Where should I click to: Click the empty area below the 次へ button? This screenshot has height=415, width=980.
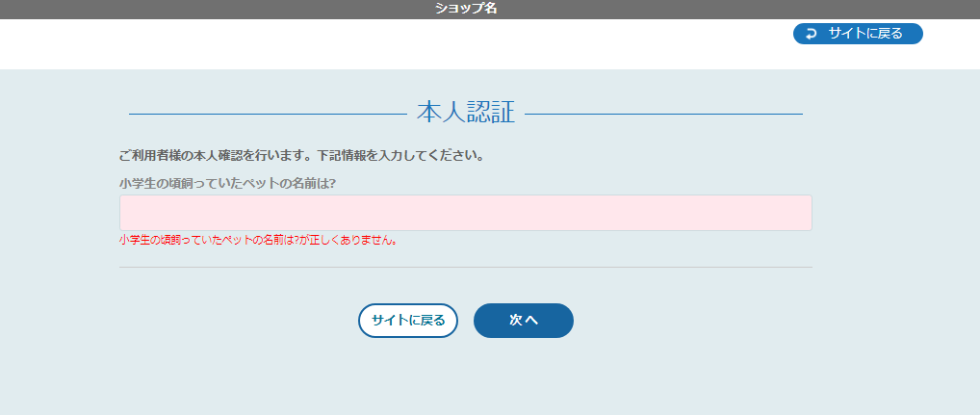523,380
